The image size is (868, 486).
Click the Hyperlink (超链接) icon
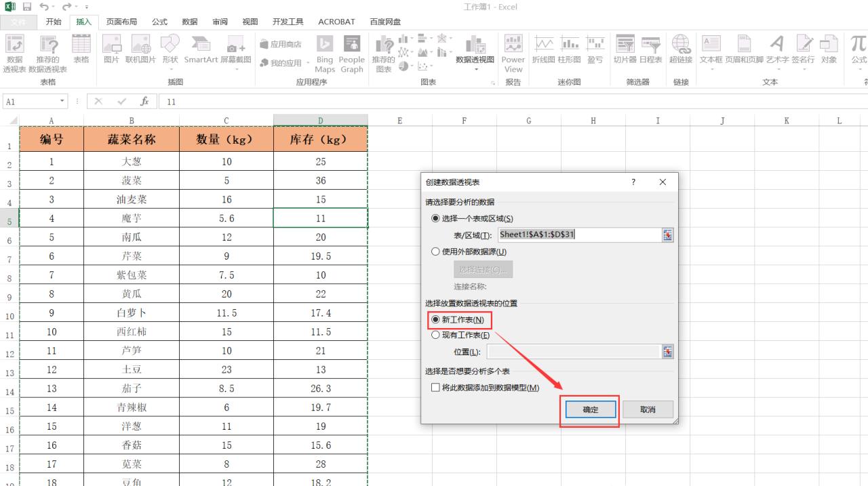click(681, 49)
